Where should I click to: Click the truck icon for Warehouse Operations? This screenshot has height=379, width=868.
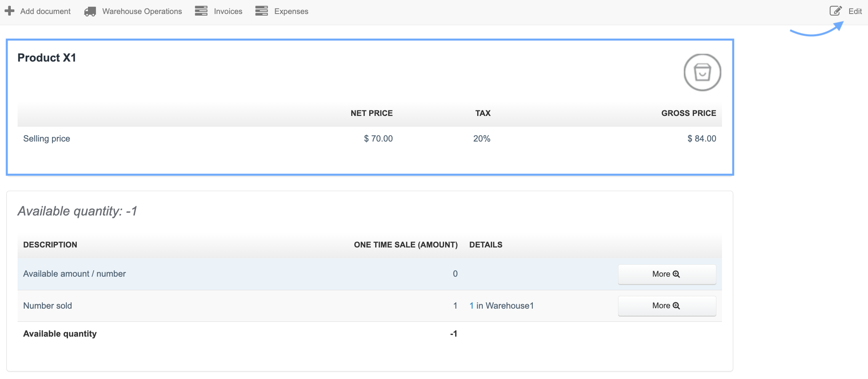click(x=90, y=12)
